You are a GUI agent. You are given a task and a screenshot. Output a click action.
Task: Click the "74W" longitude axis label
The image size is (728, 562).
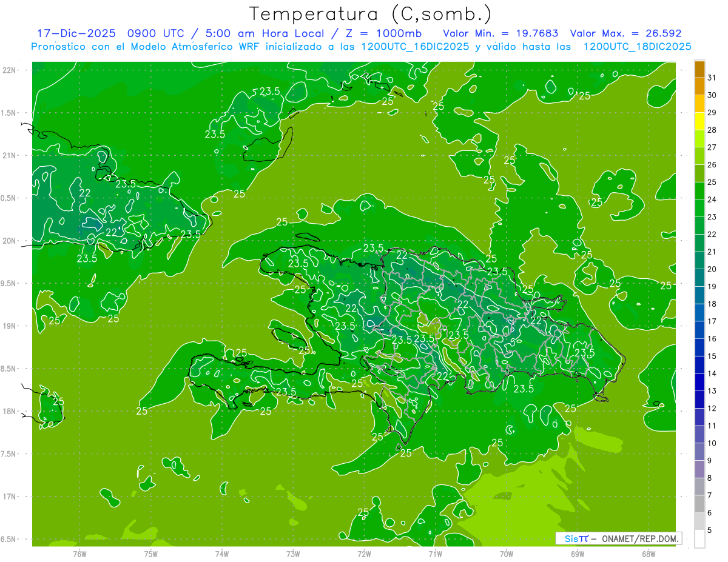[x=222, y=554]
